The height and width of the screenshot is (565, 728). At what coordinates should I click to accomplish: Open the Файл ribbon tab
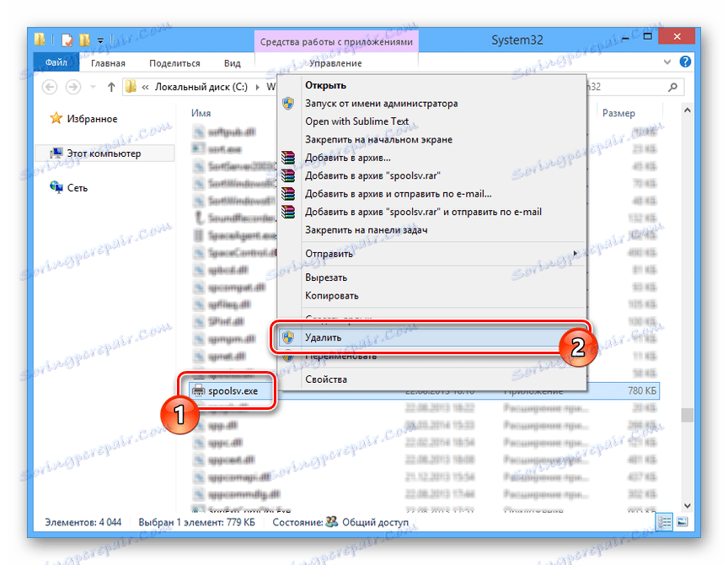coord(56,62)
